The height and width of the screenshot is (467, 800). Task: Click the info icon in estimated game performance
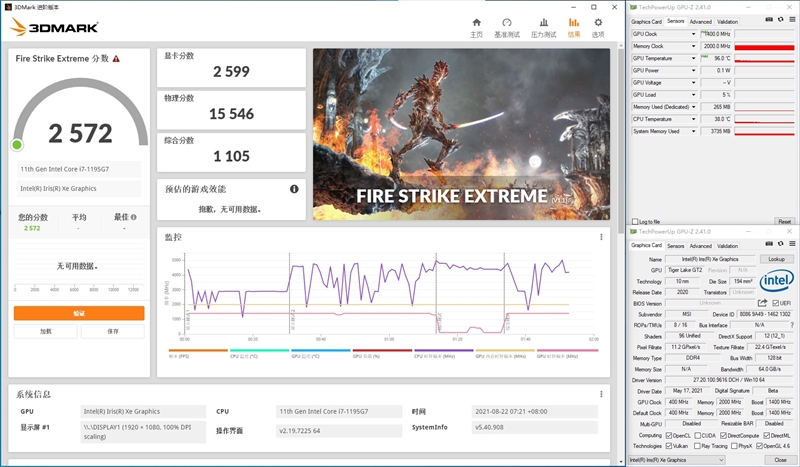(x=294, y=189)
